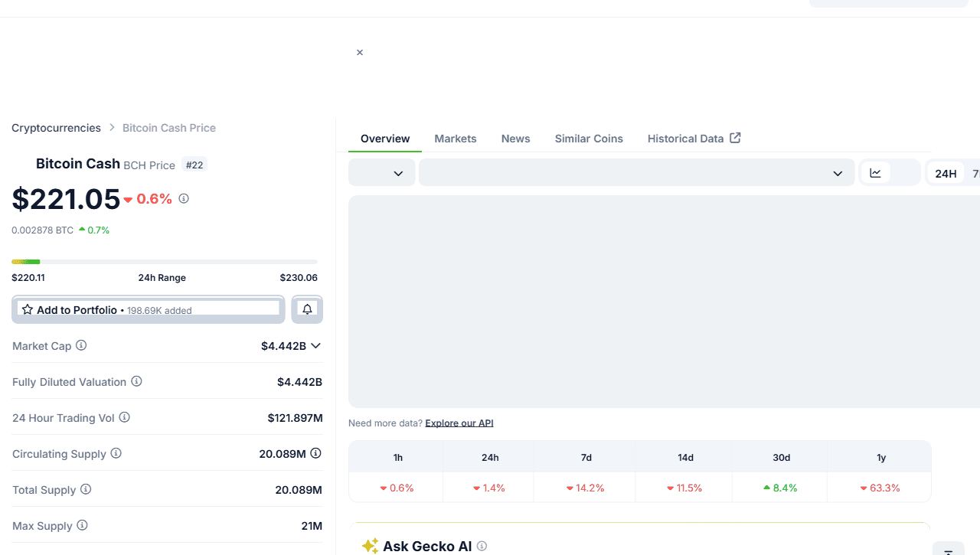Open the small dropdown above the chart
The width and height of the screenshot is (980, 555).
click(382, 172)
